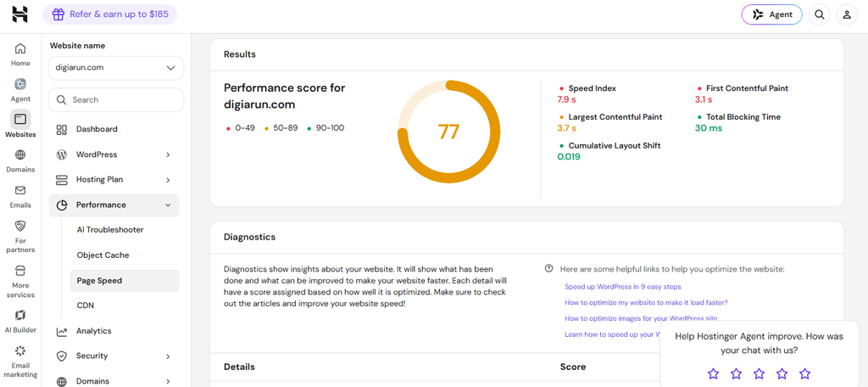This screenshot has height=387, width=868.
Task: Click the Hosting Plan server icon
Action: tap(61, 180)
